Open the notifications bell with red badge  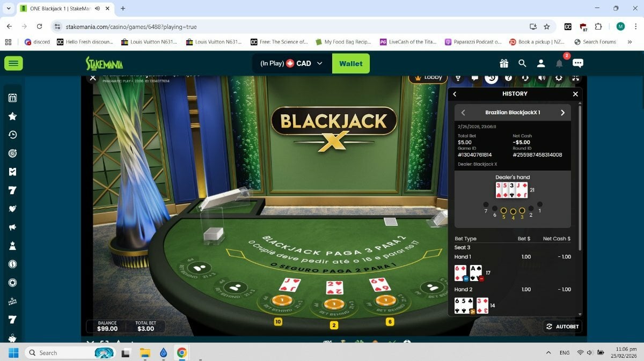tap(559, 63)
